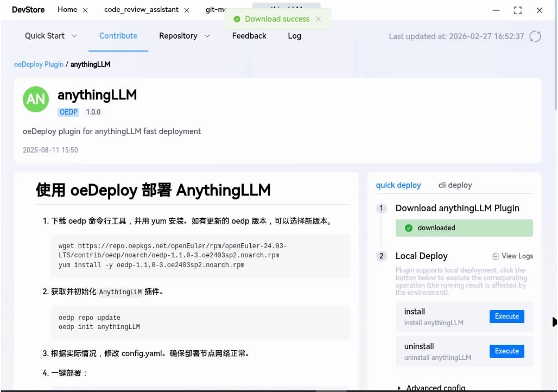558x392 pixels.
Task: Click the refresh icon beside Last updated
Action: coord(535,36)
